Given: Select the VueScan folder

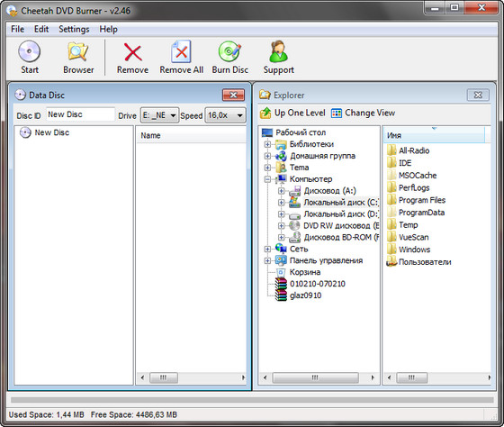Looking at the screenshot, I should 408,237.
